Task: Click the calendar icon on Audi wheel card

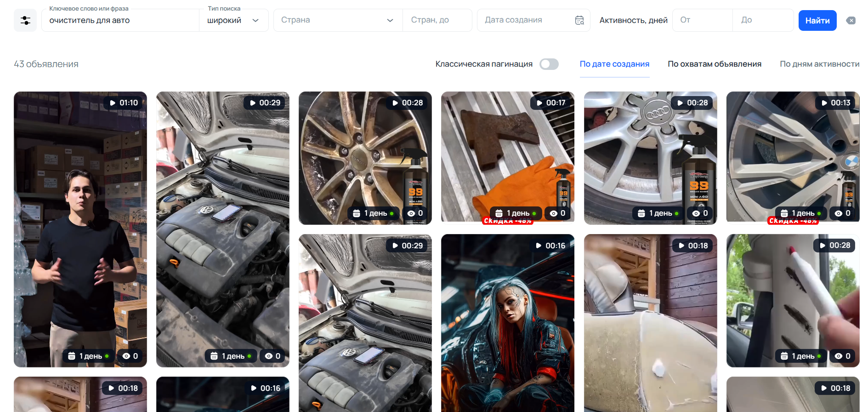Action: click(x=641, y=213)
